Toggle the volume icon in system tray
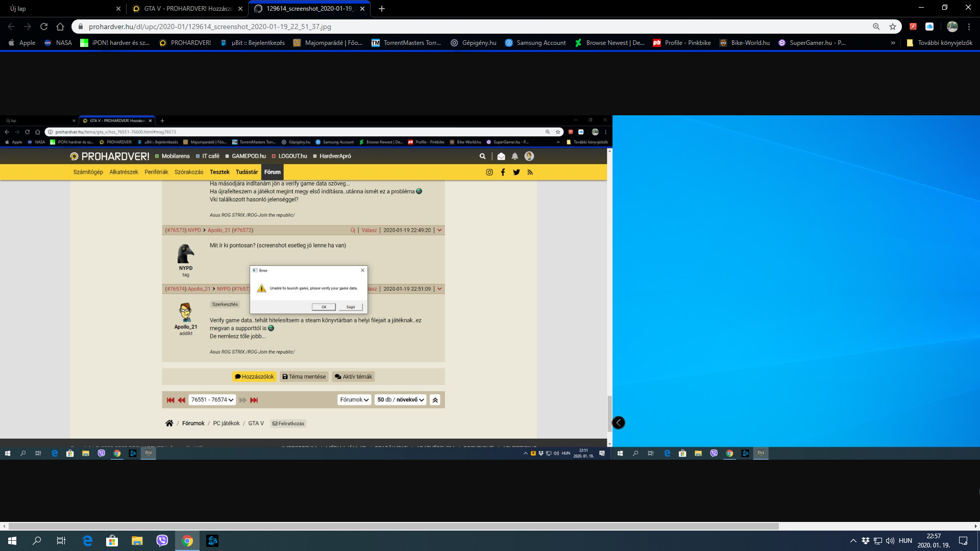 [x=890, y=541]
